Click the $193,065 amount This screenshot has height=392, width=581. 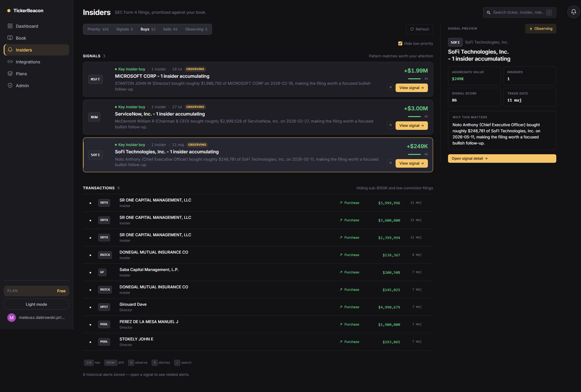click(x=391, y=342)
